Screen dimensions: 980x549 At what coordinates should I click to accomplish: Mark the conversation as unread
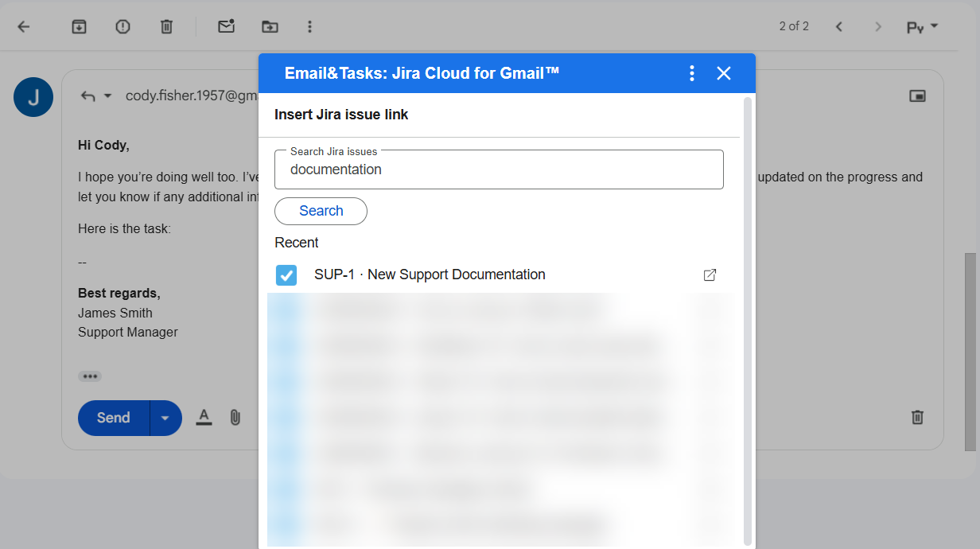[226, 25]
